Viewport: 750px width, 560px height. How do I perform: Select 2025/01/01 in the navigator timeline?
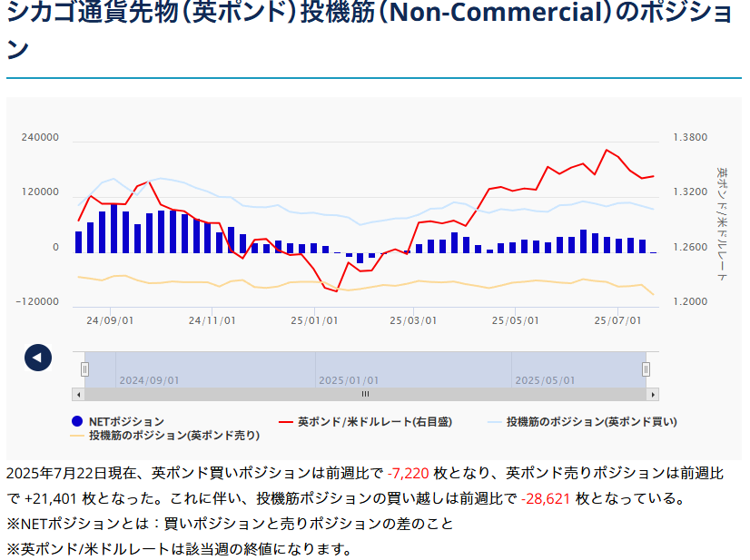(349, 380)
